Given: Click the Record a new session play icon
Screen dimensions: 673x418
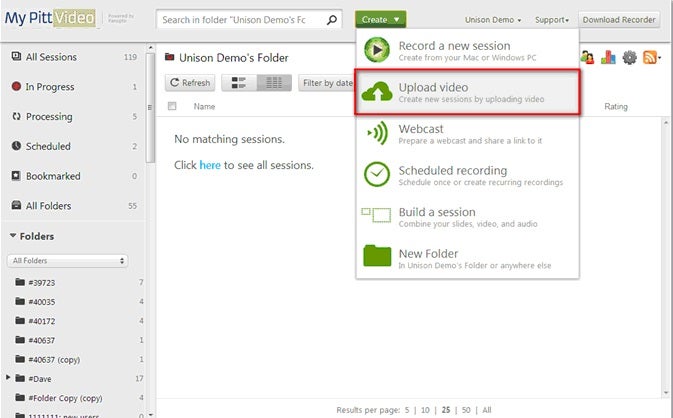Looking at the screenshot, I should (x=377, y=50).
